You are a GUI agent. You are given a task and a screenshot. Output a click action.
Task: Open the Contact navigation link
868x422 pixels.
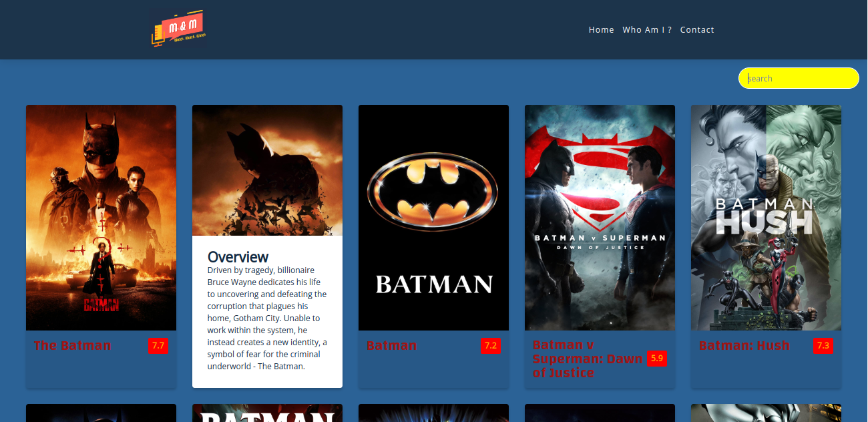697,30
